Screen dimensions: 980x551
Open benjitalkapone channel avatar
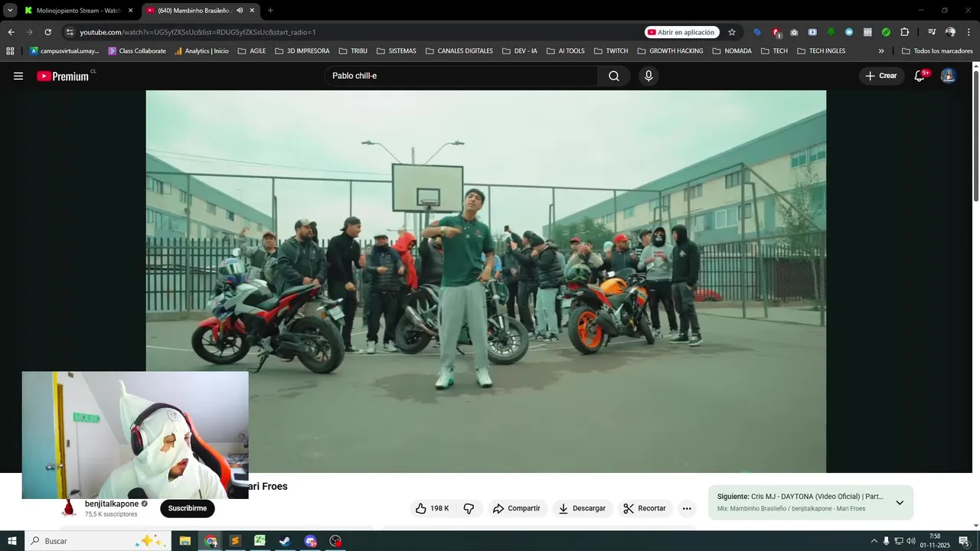click(x=69, y=508)
